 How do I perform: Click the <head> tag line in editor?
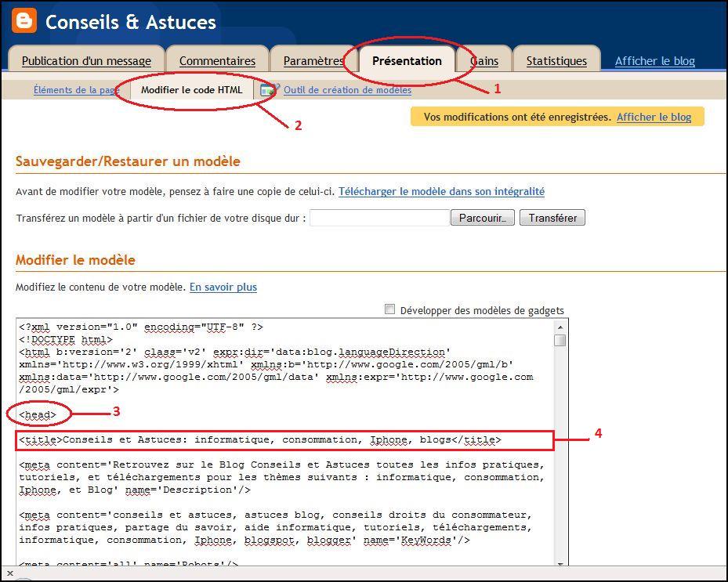(x=38, y=414)
